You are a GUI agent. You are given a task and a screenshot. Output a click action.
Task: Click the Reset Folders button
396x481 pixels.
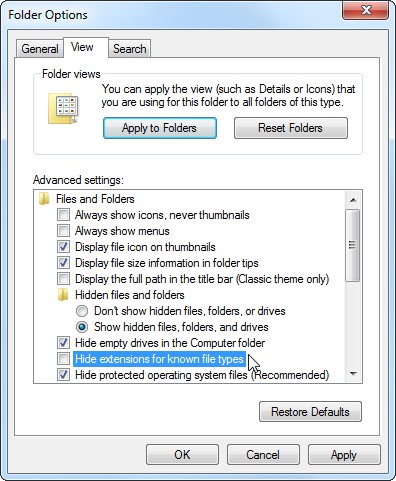291,128
